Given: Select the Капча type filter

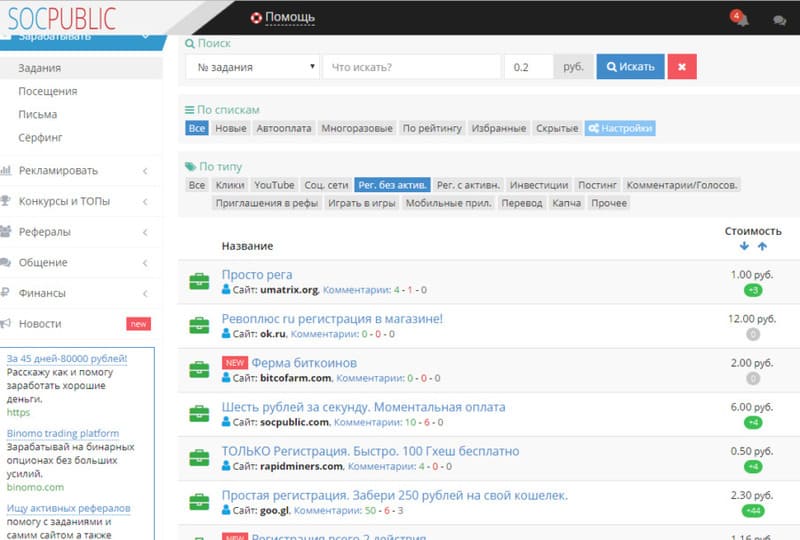Looking at the screenshot, I should coord(566,203).
